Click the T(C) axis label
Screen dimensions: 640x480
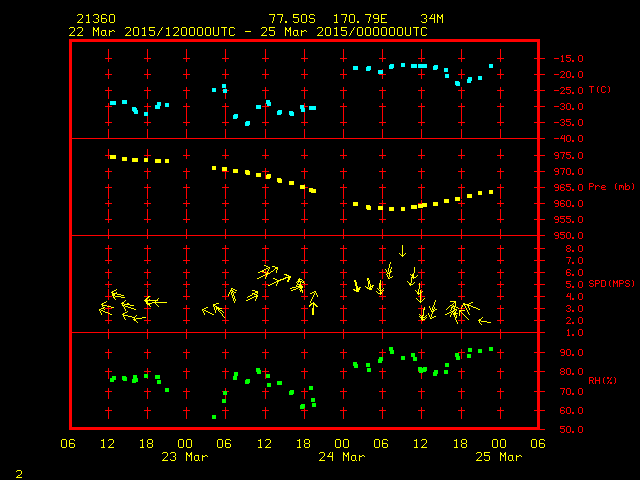click(x=600, y=89)
